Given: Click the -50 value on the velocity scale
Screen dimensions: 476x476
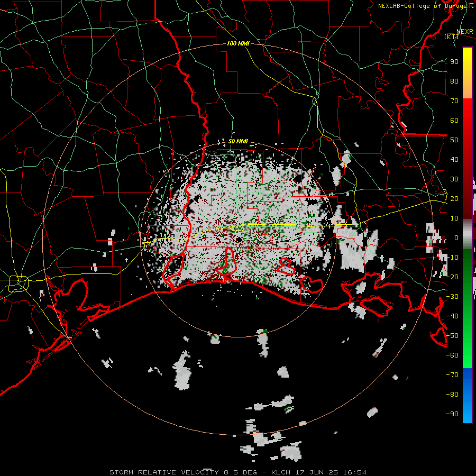Looking at the screenshot, I should pos(452,335).
